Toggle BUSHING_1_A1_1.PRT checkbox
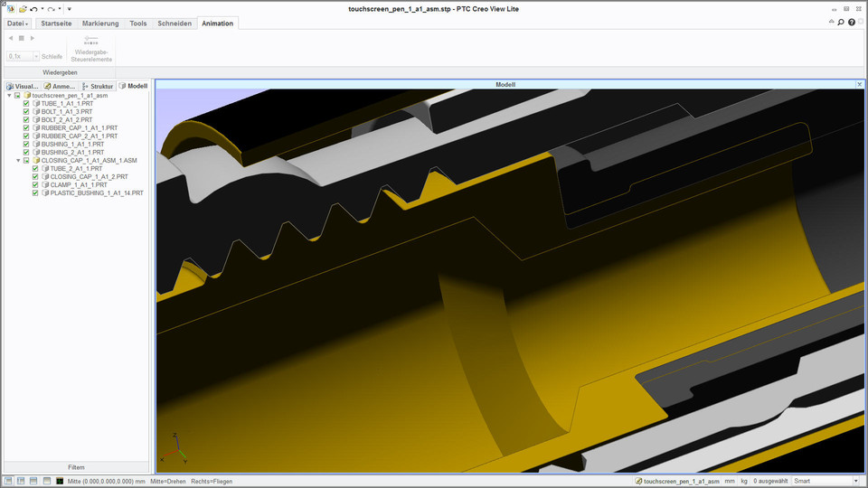Viewport: 868px width, 488px height. click(26, 144)
